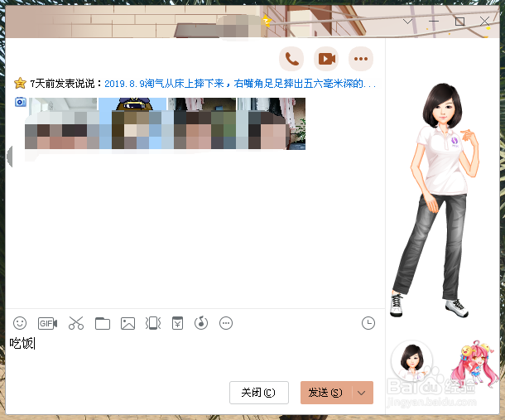
Task: Minimize the chat window
Action: point(434,22)
